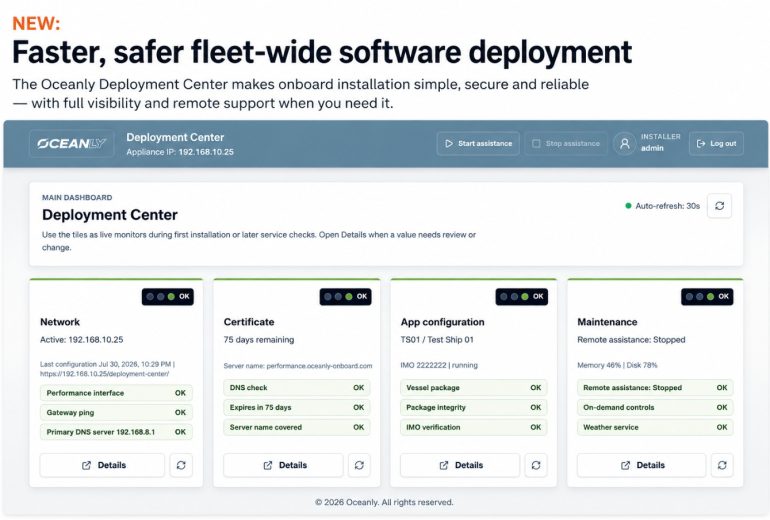
Task: Click the Network tile heading
Action: click(60, 322)
